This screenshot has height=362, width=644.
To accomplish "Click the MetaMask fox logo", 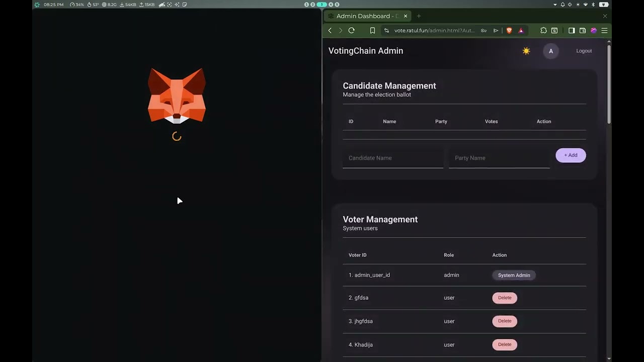I will [x=177, y=96].
